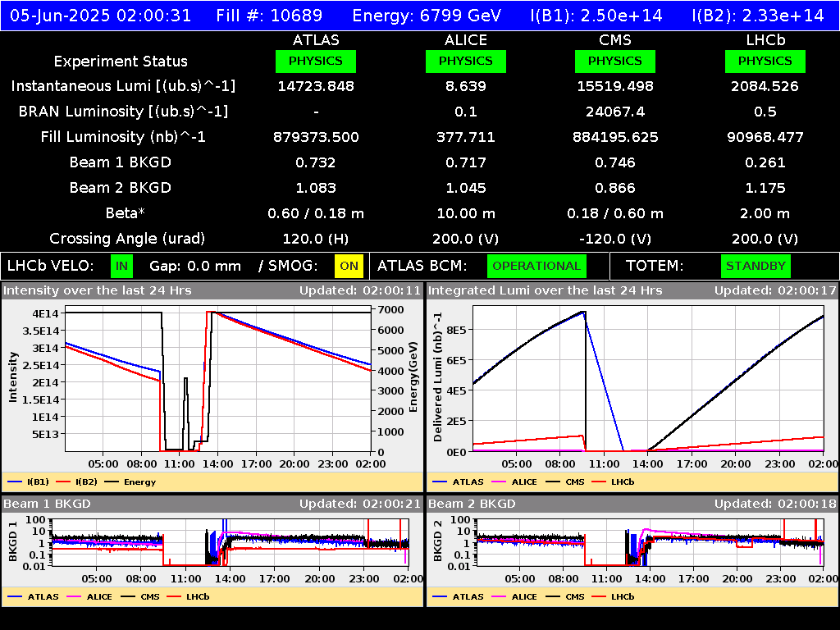This screenshot has width=840, height=630.
Task: Click the Intensity over last 24 Hrs title
Action: pos(98,291)
